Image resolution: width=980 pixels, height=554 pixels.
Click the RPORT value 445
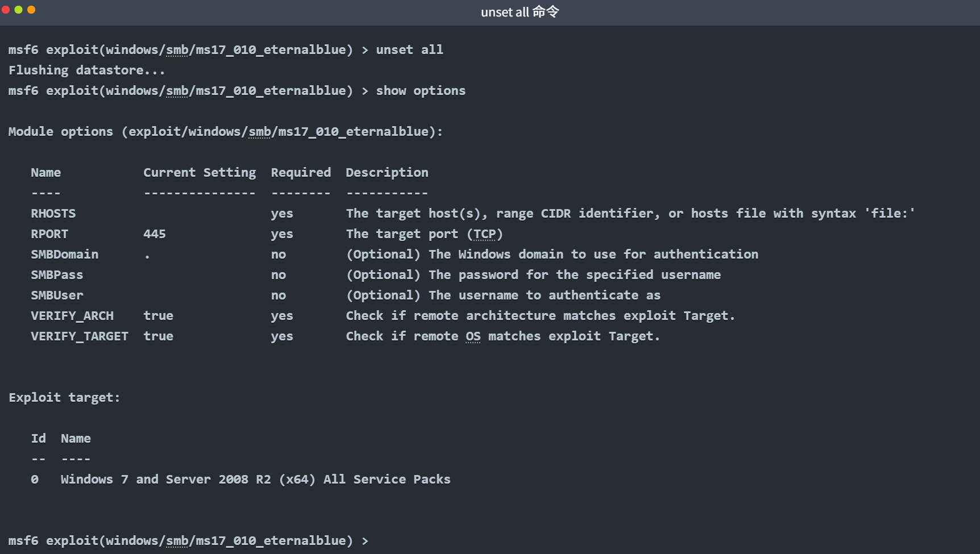click(x=154, y=234)
